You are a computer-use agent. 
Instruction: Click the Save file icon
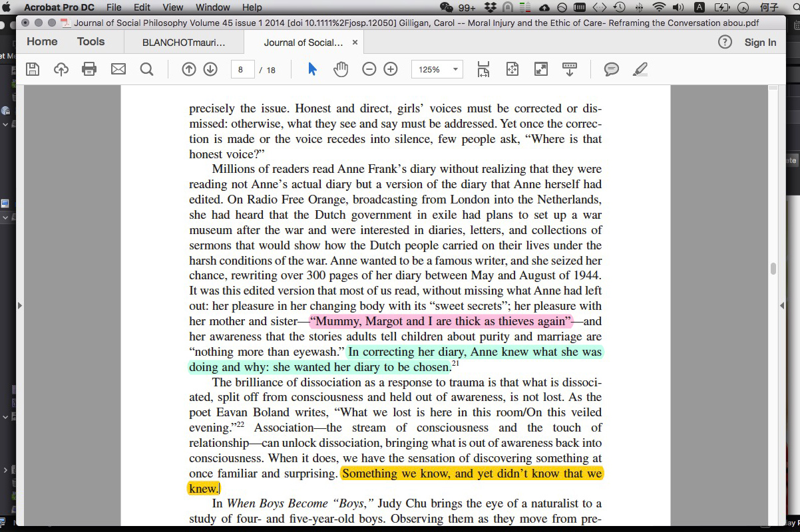(x=32, y=69)
